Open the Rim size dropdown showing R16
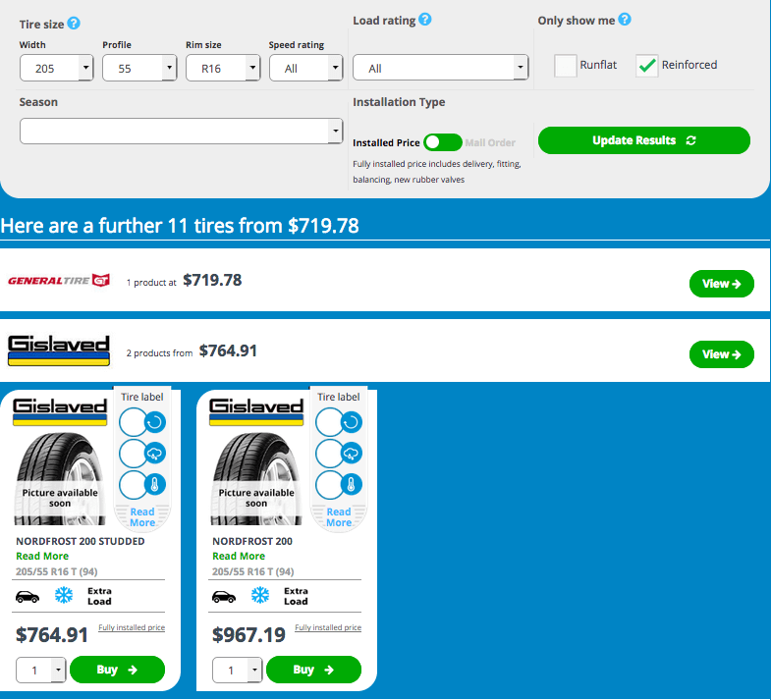 click(x=223, y=69)
